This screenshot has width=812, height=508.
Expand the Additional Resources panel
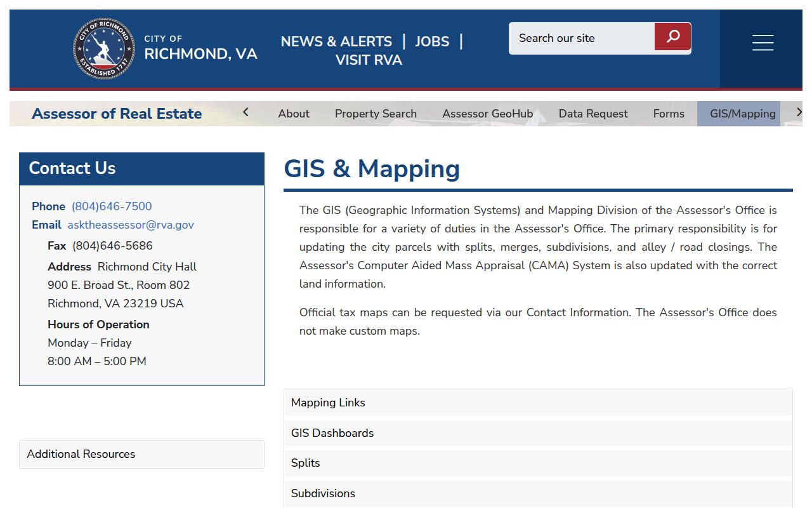point(141,454)
